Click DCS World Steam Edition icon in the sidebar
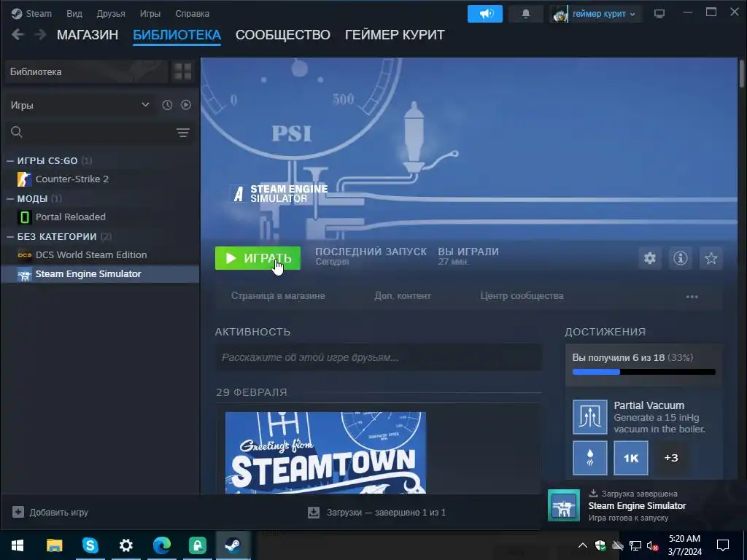Viewport: 747px width, 560px height. [24, 254]
